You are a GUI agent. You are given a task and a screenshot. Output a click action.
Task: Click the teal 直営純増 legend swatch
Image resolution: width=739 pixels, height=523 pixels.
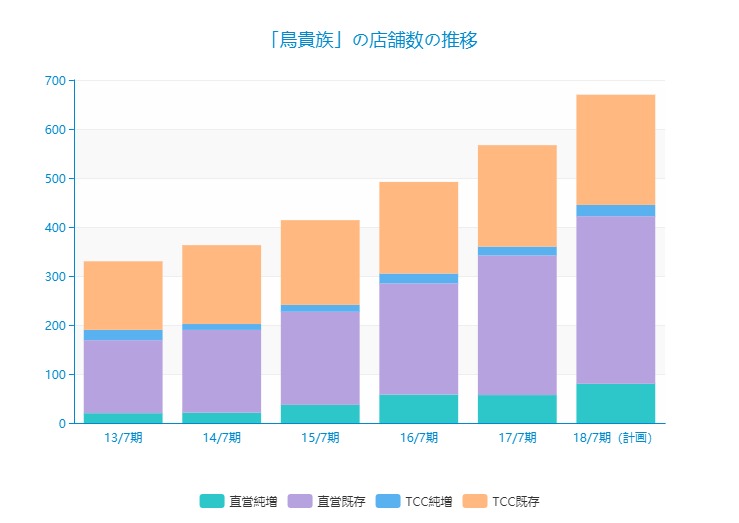pyautogui.click(x=211, y=501)
